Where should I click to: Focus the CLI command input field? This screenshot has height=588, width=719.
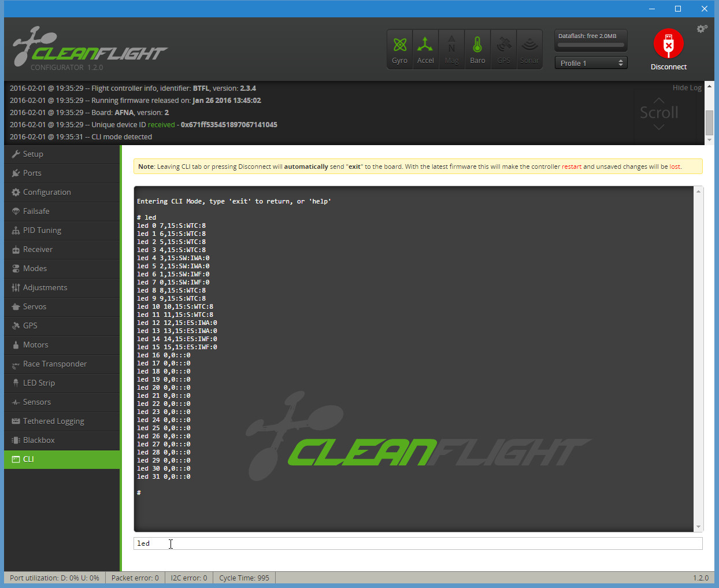[x=418, y=543]
